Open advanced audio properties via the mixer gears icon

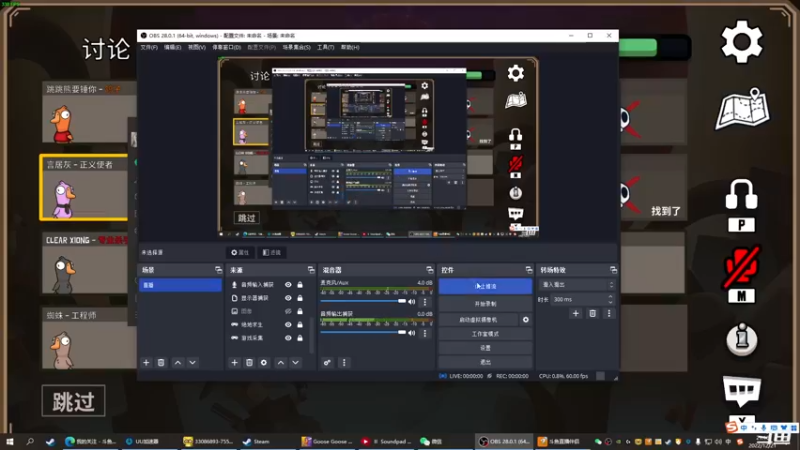[327, 363]
